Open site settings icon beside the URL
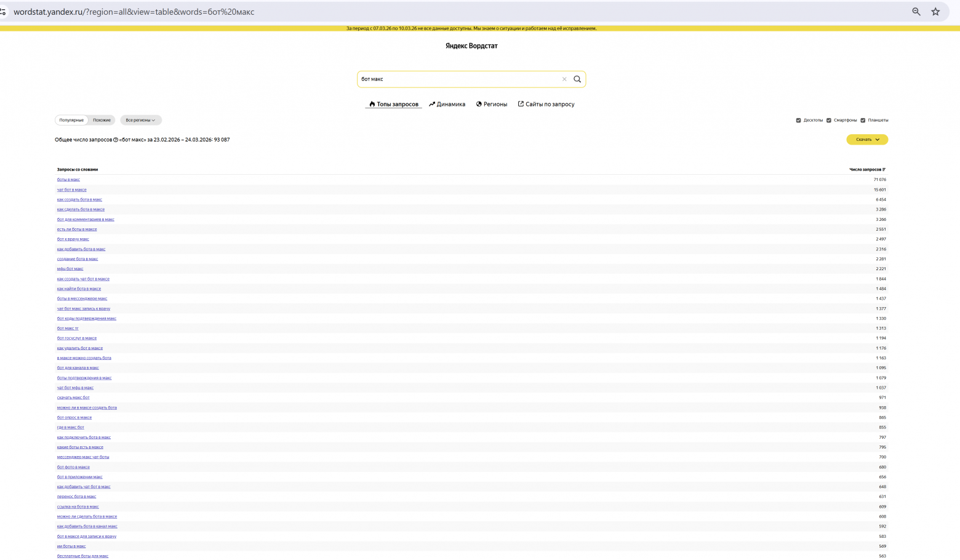This screenshot has width=960, height=560. [3, 12]
